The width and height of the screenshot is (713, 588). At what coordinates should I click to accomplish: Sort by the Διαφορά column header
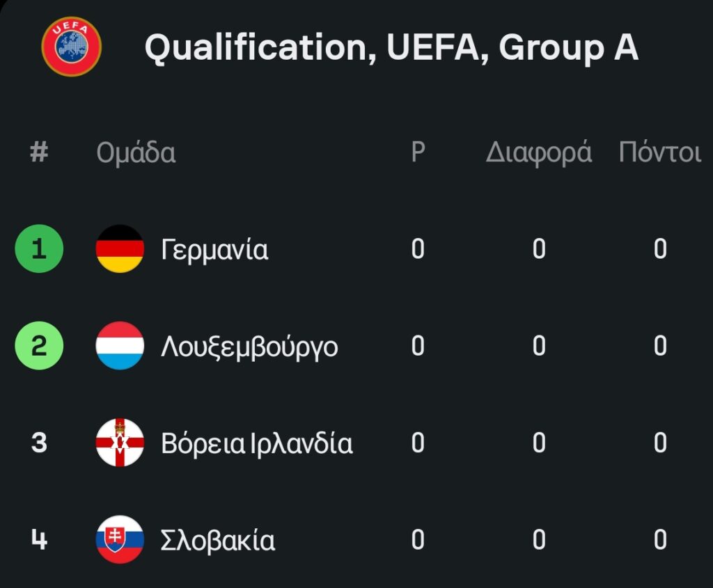[x=538, y=152]
